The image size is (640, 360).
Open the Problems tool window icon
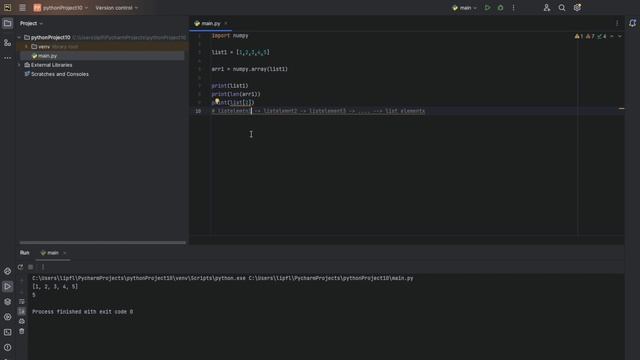7,347
